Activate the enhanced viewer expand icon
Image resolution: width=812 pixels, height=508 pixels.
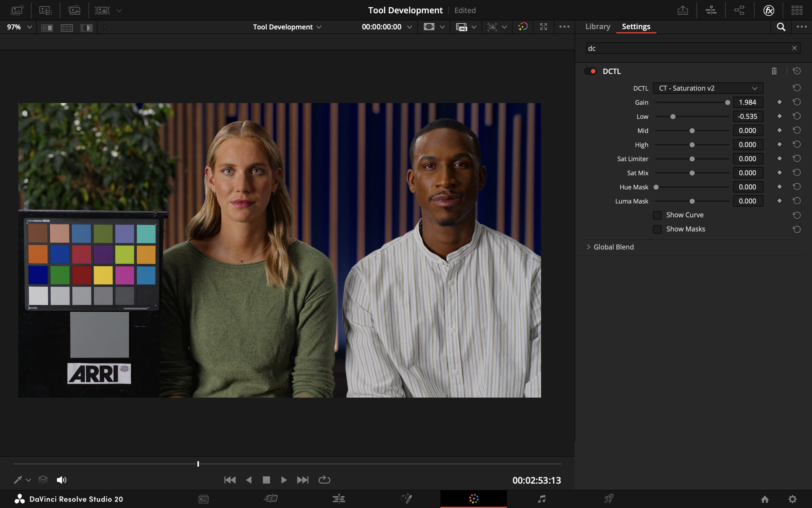coord(543,27)
